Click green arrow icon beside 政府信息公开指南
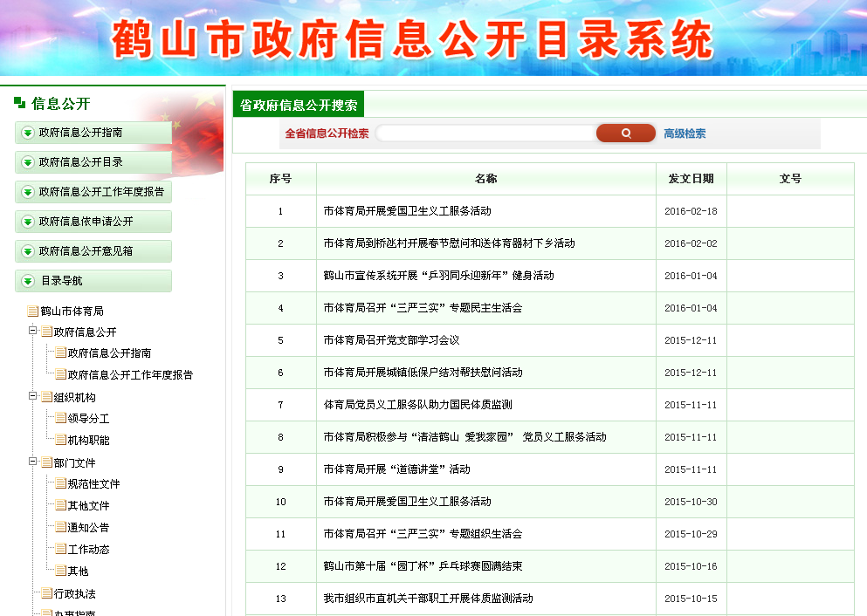This screenshot has width=867, height=616. click(x=28, y=133)
